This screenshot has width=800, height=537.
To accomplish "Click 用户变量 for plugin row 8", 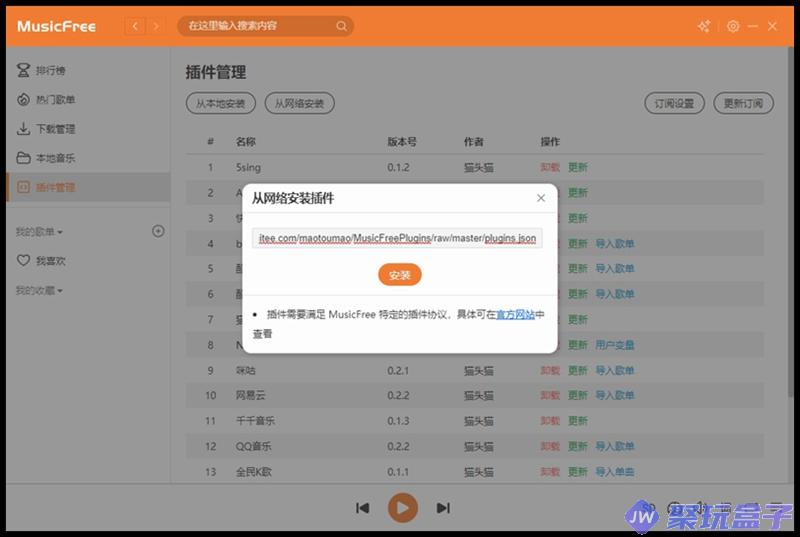I will click(x=615, y=345).
